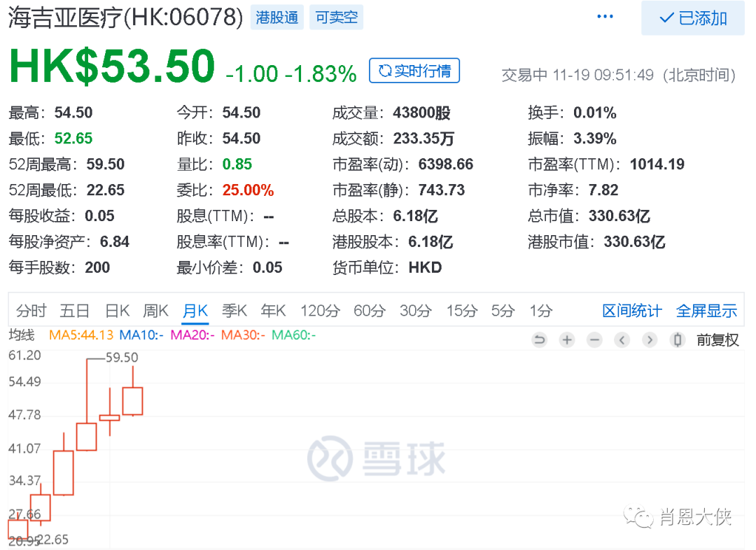Select the 日K chart tab
The height and width of the screenshot is (550, 756).
(117, 311)
